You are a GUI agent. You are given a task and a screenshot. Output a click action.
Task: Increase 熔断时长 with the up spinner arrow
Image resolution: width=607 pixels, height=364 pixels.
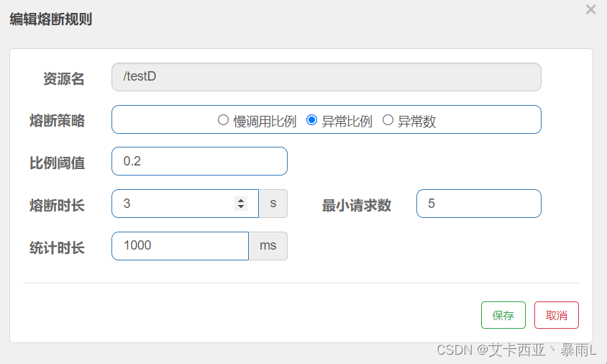241,200
